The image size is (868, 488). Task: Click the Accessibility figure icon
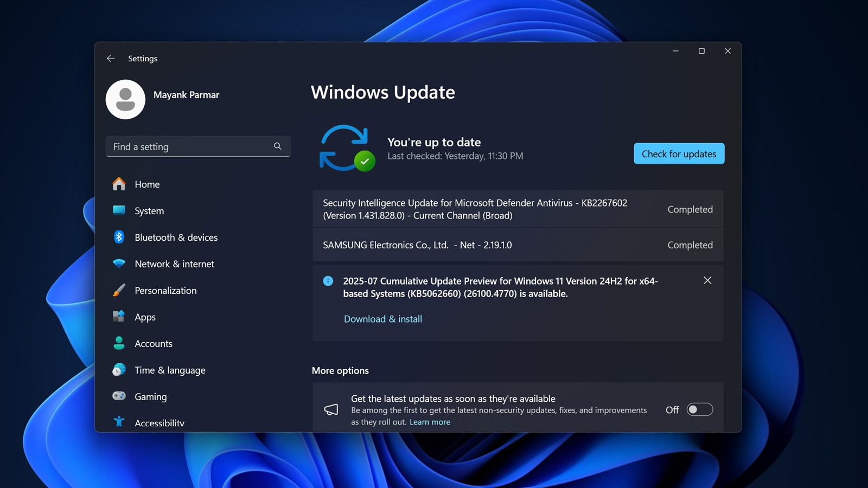point(119,422)
